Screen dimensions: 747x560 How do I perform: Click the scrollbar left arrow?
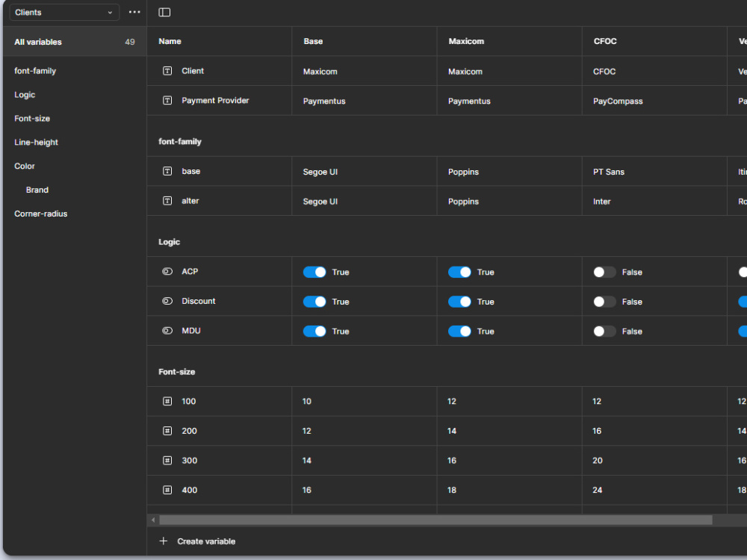tap(153, 520)
